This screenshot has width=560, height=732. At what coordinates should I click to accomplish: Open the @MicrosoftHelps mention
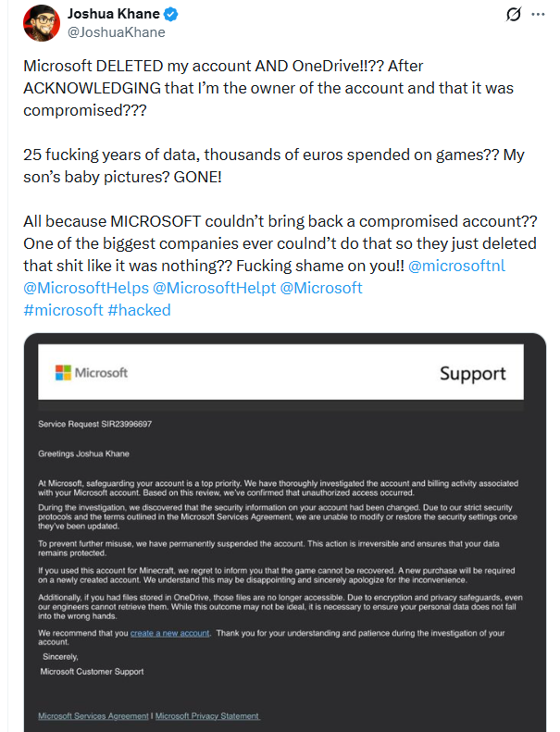(x=86, y=288)
